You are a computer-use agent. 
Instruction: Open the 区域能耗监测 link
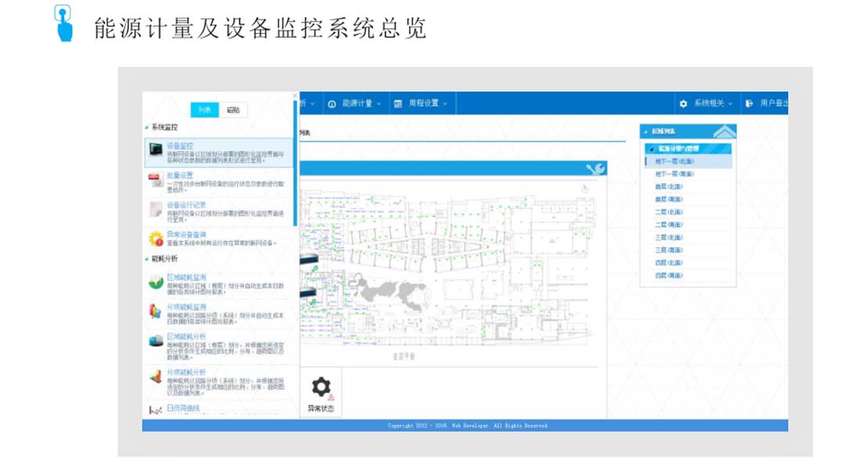tap(186, 277)
